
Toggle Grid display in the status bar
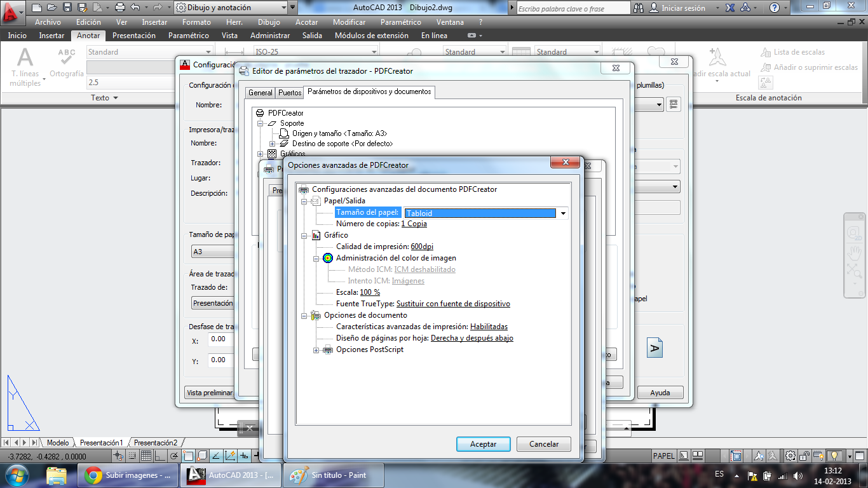point(146,456)
